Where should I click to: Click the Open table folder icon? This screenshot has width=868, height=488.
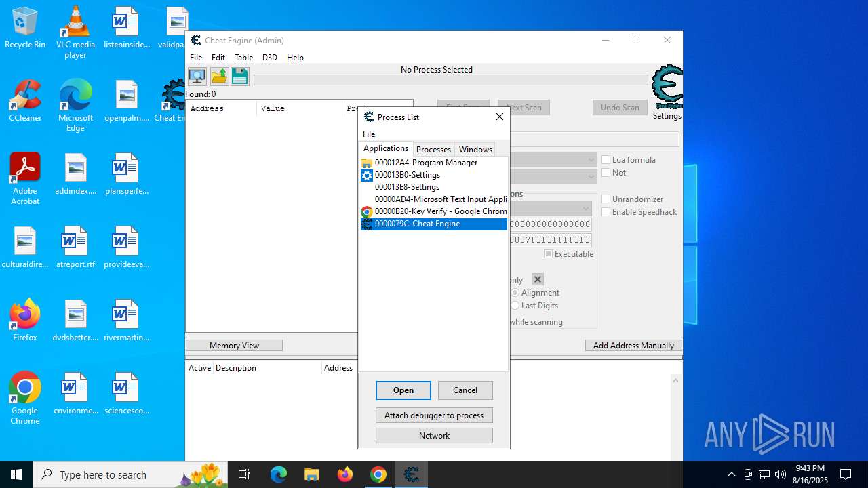coord(219,76)
